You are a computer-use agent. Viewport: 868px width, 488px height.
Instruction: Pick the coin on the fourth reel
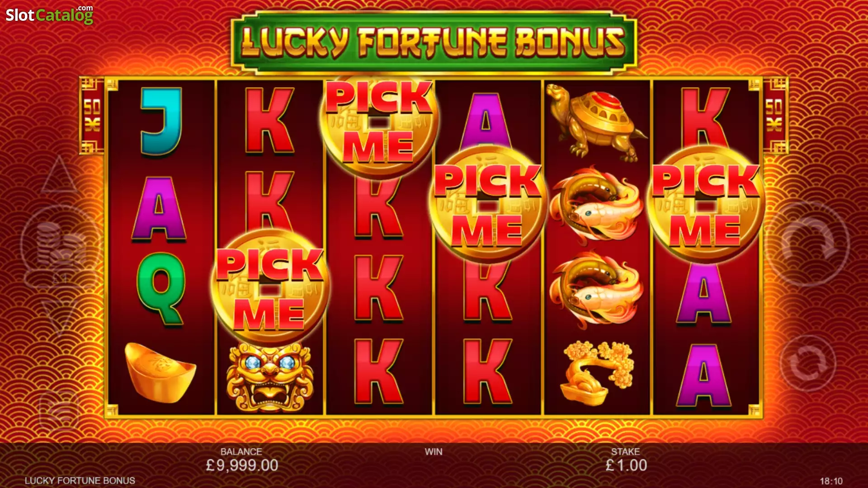pyautogui.click(x=488, y=204)
